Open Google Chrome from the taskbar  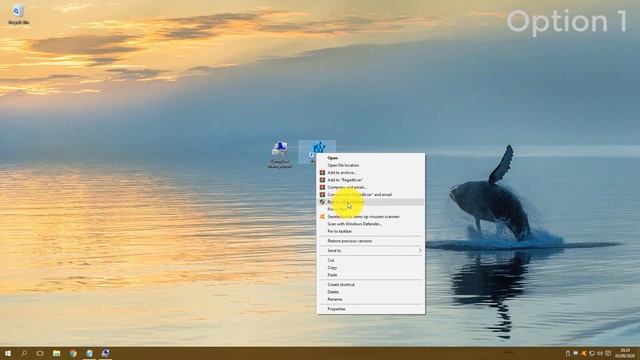[73, 353]
